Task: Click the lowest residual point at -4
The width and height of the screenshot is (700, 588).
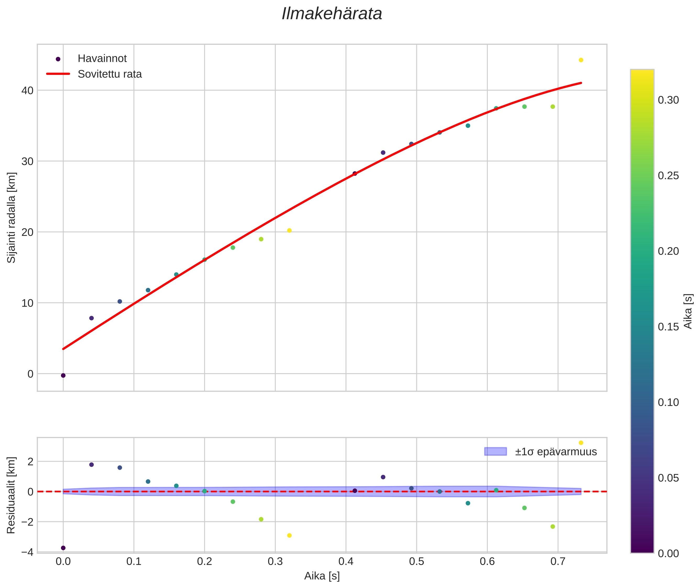Action: 63,548
